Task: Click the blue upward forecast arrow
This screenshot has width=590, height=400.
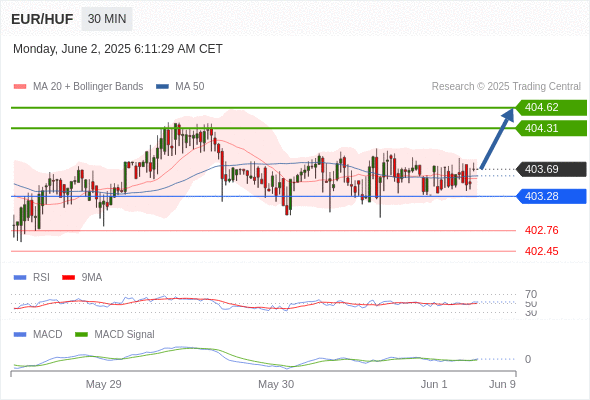Action: (497, 138)
